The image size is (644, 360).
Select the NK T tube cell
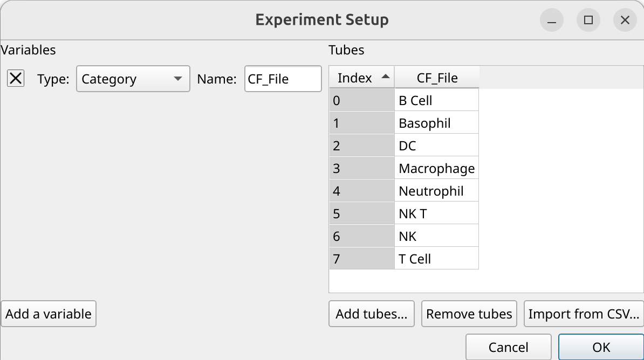tap(436, 213)
